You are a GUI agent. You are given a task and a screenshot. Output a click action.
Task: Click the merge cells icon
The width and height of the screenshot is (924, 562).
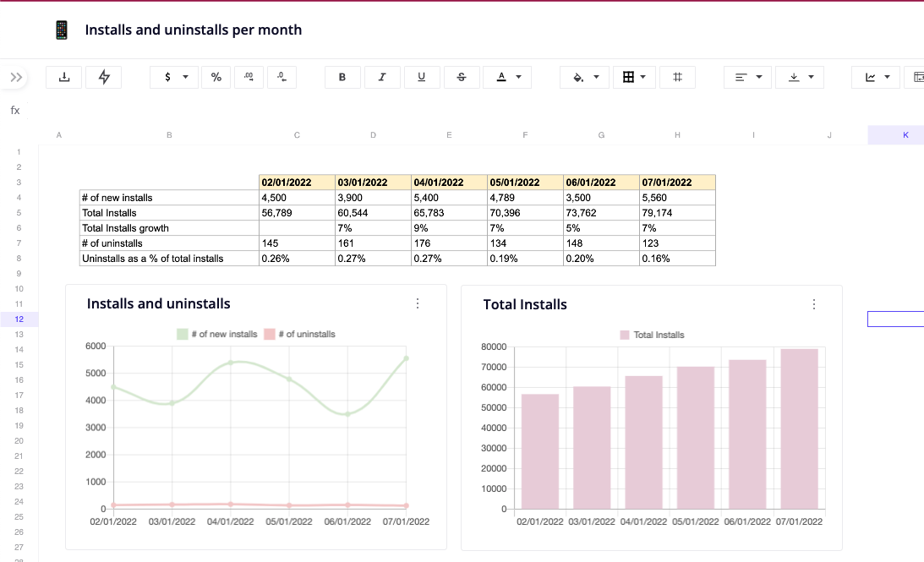677,77
